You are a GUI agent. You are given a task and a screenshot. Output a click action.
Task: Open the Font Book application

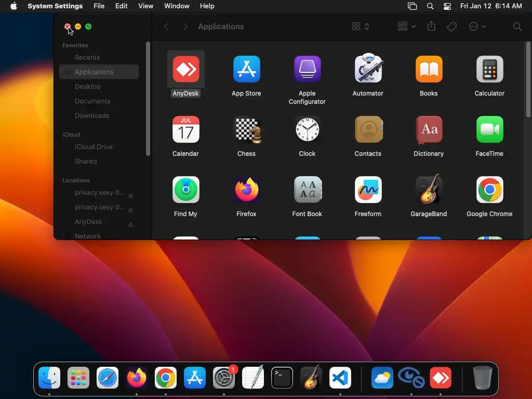(x=307, y=190)
